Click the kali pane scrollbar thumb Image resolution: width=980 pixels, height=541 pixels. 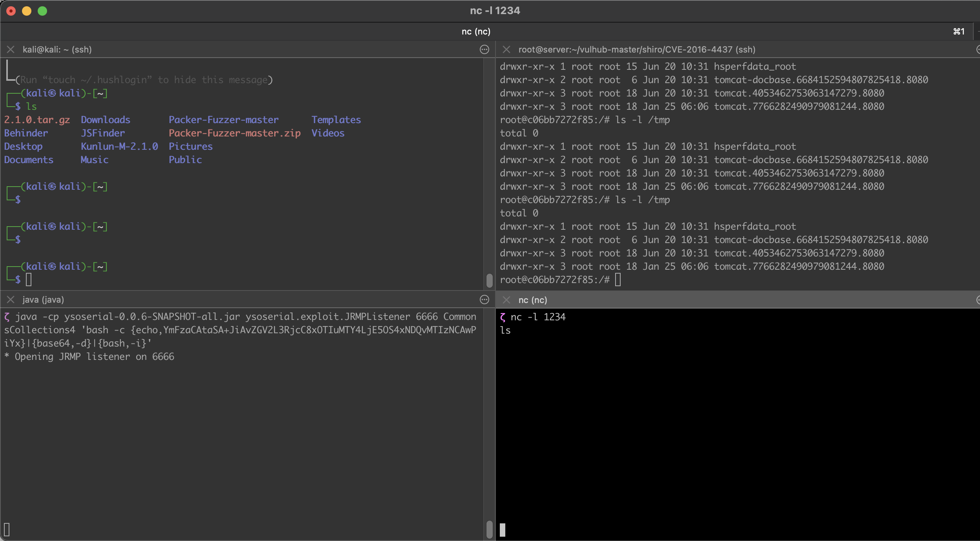click(x=489, y=280)
